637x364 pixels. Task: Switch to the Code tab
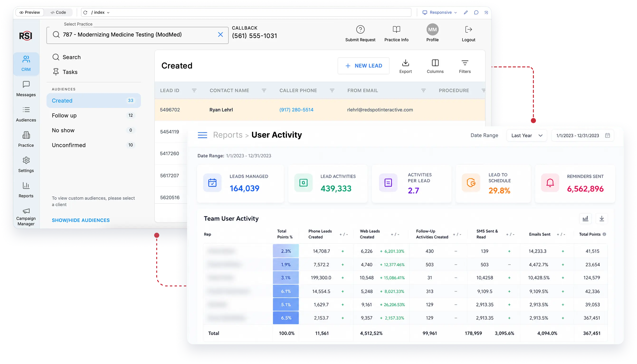pos(58,12)
